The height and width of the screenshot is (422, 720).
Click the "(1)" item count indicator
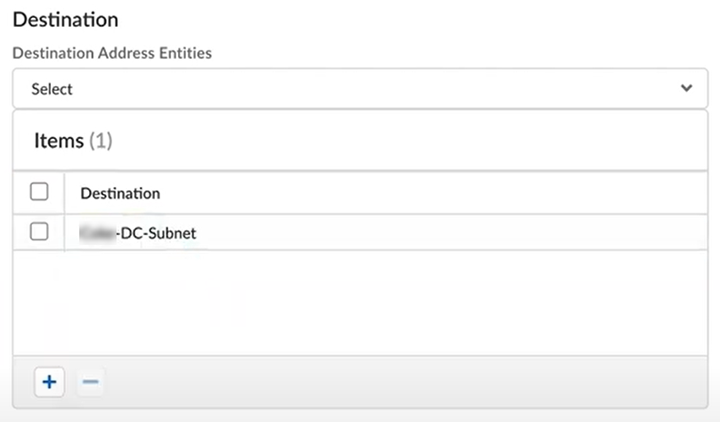101,141
